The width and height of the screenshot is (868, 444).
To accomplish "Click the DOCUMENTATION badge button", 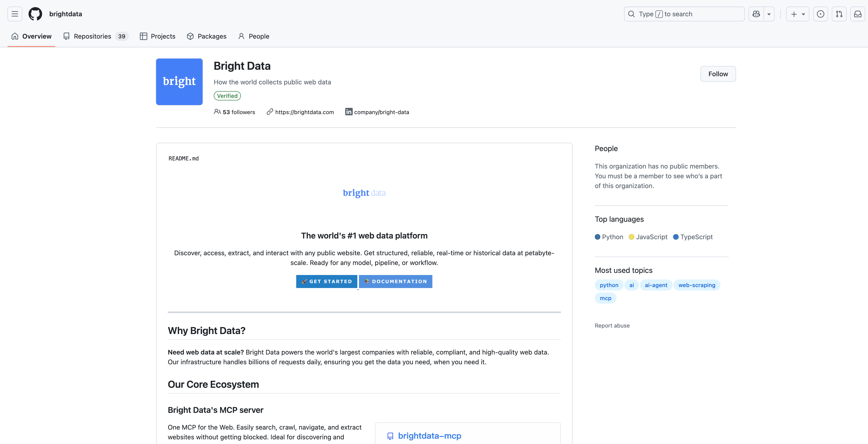I will (396, 282).
